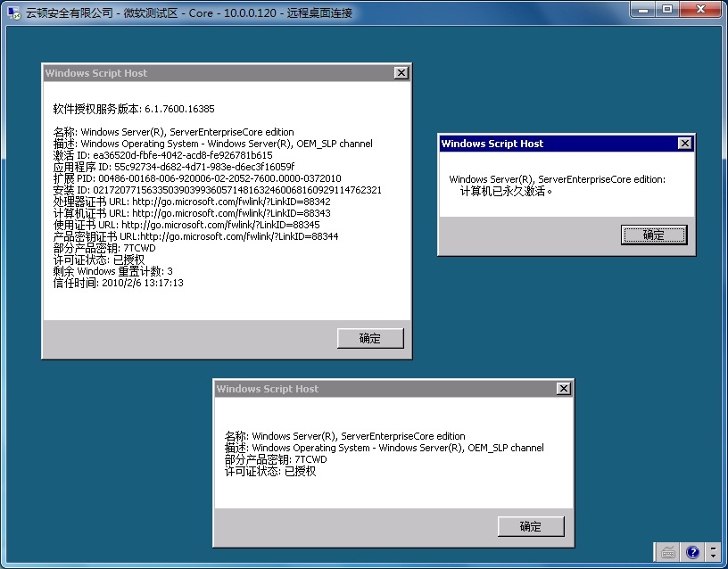Close the 计算机已永久激活 dialog
The image size is (728, 569).
point(685,144)
